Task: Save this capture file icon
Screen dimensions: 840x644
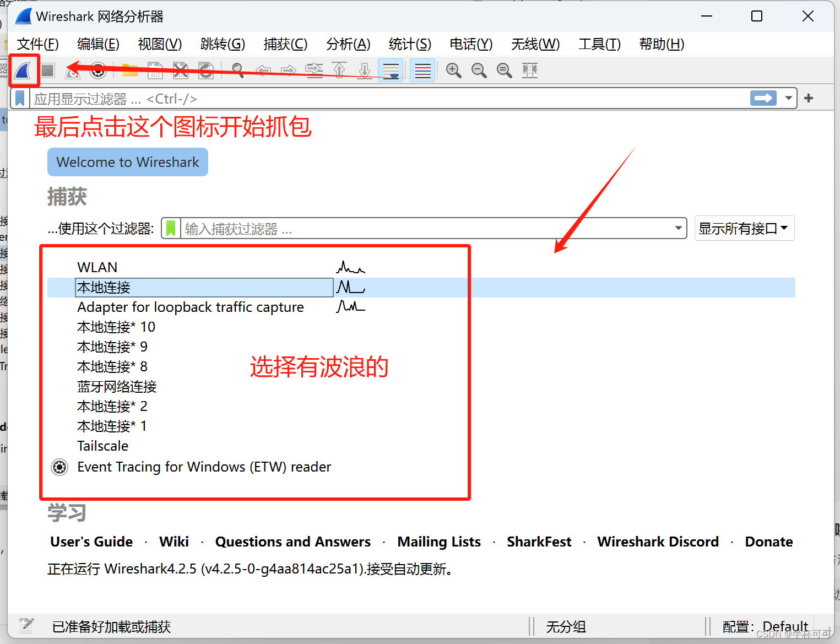Action: [155, 71]
